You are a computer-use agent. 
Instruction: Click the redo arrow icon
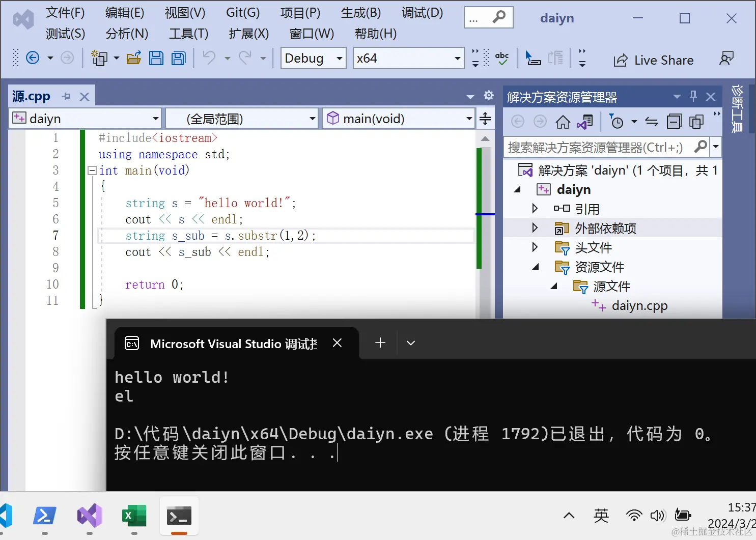click(x=245, y=58)
